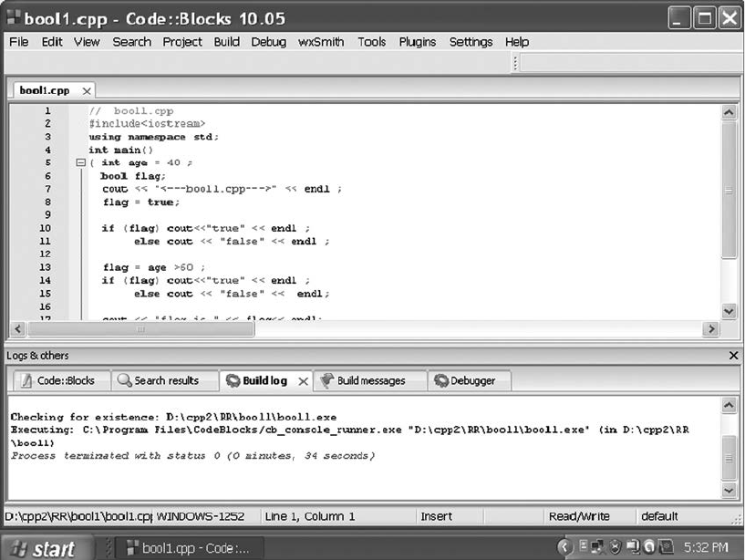This screenshot has width=745, height=560.
Task: Click the taskbar clock showing 5:32 PM
Action: click(706, 547)
